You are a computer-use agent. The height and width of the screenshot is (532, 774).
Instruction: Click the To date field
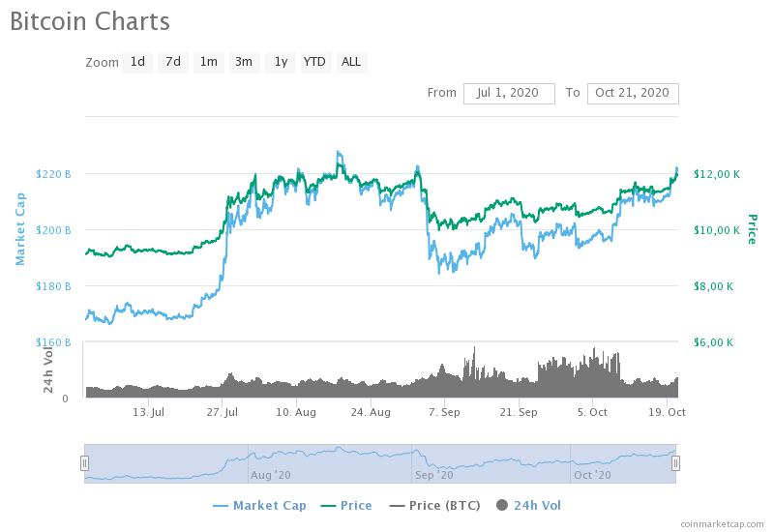633,93
